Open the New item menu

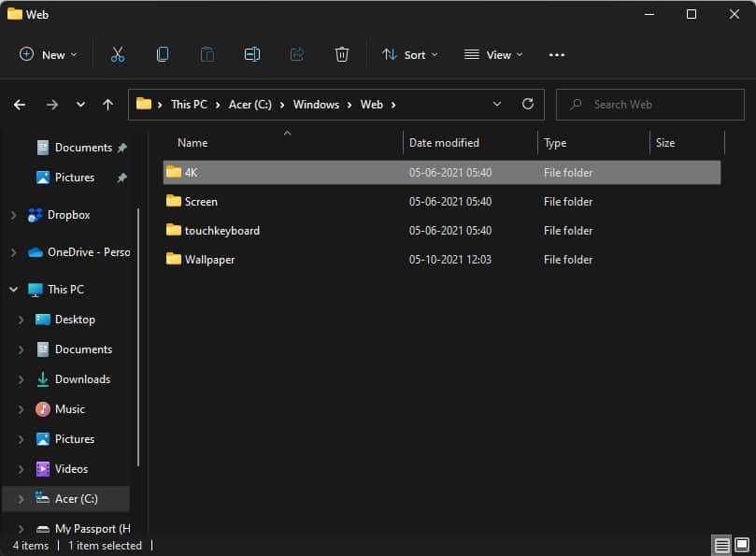pos(47,54)
